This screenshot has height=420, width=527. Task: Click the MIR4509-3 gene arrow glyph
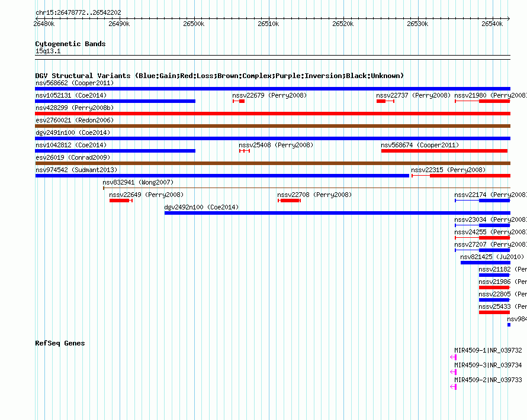[454, 372]
